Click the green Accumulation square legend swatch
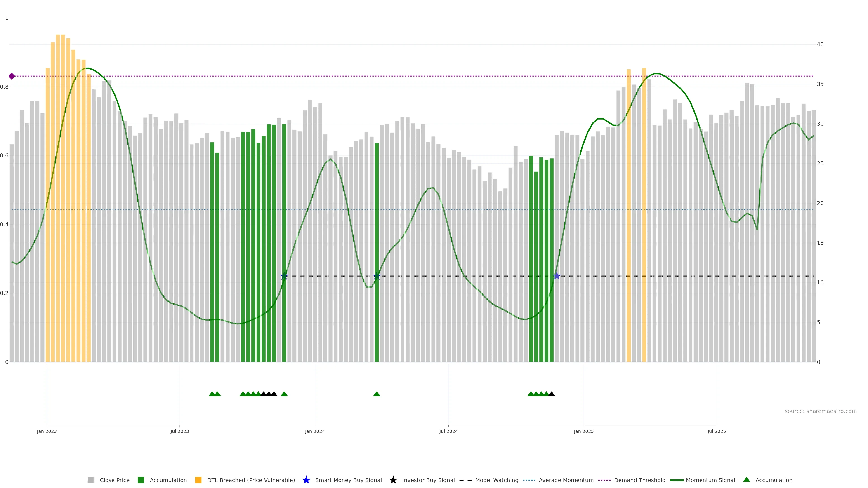This screenshot has height=488, width=868. tap(141, 480)
